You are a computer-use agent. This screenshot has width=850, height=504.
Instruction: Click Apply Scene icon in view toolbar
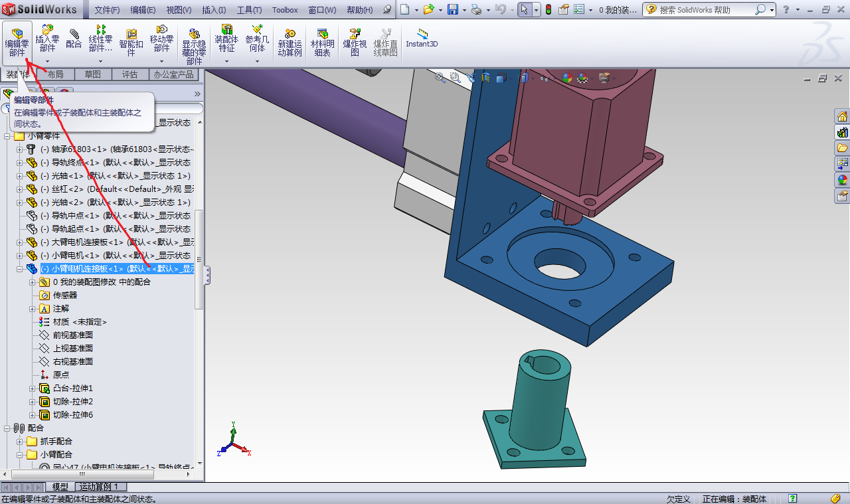click(583, 78)
